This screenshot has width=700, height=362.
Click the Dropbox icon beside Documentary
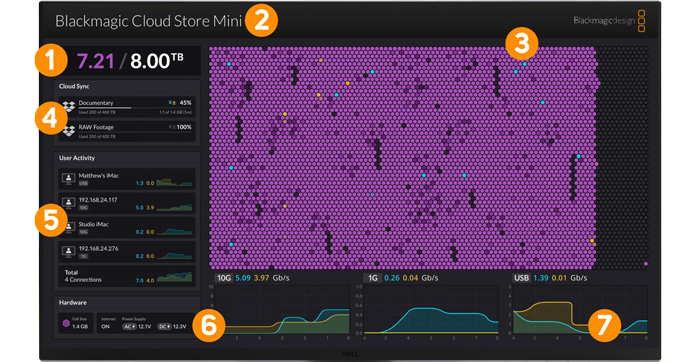point(68,107)
